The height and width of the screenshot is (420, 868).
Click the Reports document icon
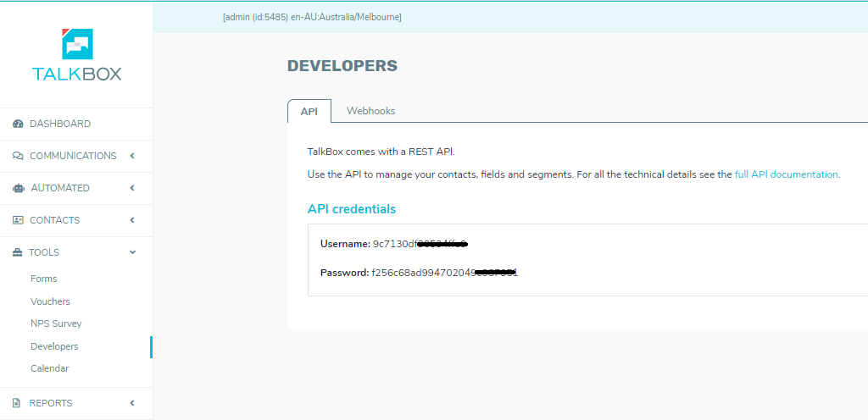[17, 403]
